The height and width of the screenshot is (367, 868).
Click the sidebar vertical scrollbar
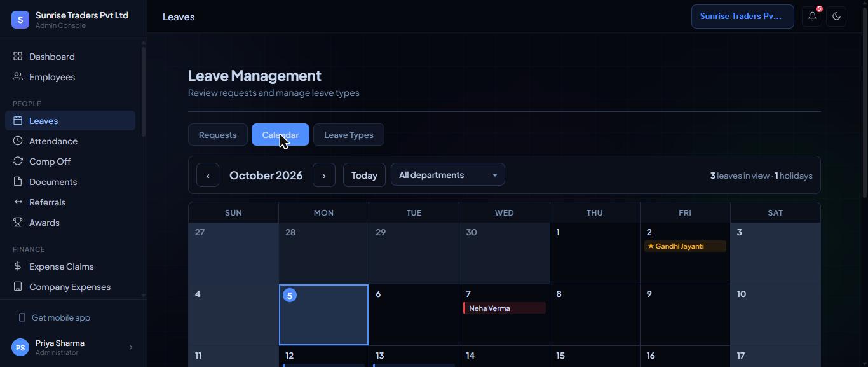144,92
